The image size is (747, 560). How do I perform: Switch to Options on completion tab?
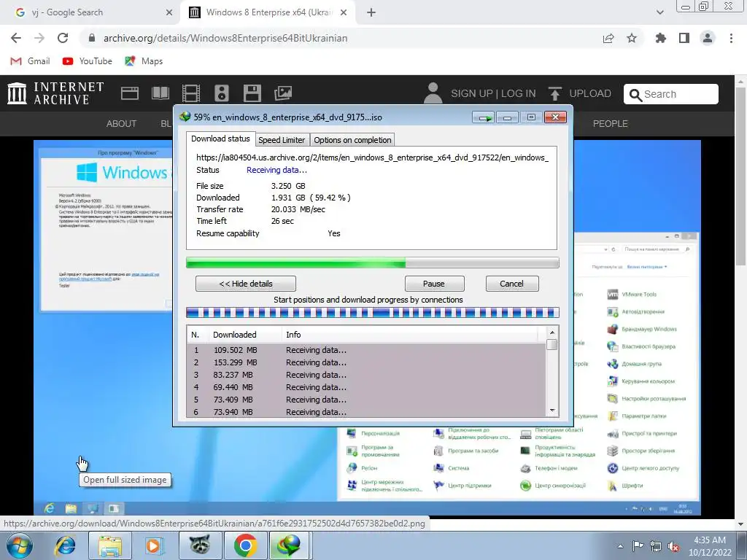(352, 140)
